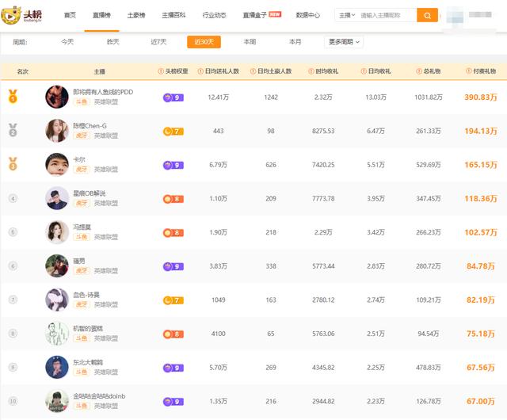Click level 9 badge in PDD row
Viewport: 507px width, 420px height.
(x=173, y=97)
